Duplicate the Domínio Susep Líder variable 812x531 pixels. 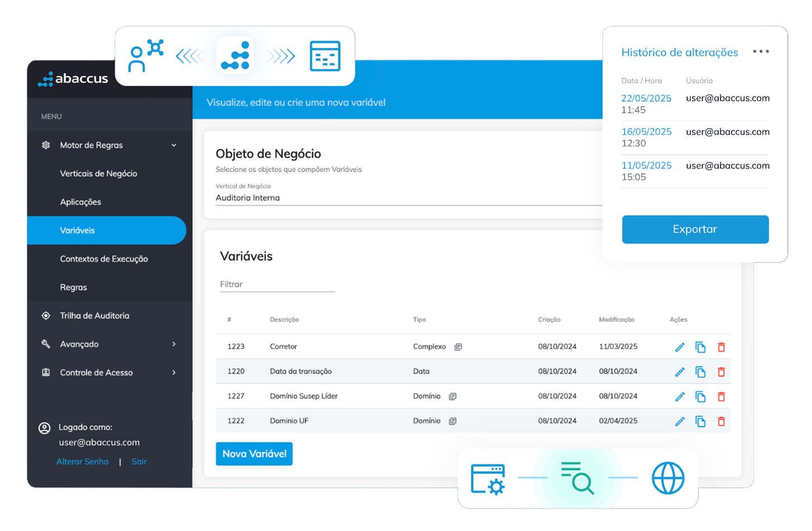[x=700, y=396]
